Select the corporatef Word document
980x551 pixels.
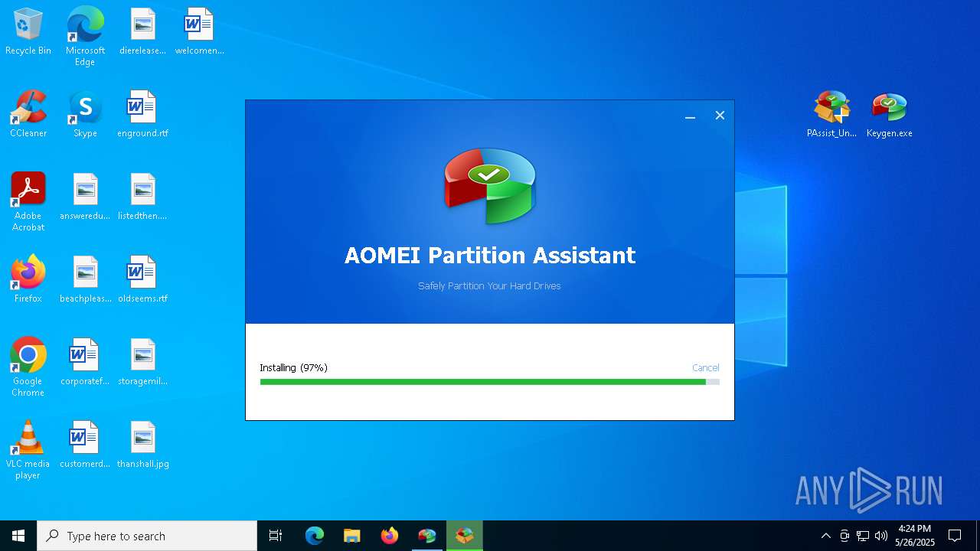click(85, 363)
